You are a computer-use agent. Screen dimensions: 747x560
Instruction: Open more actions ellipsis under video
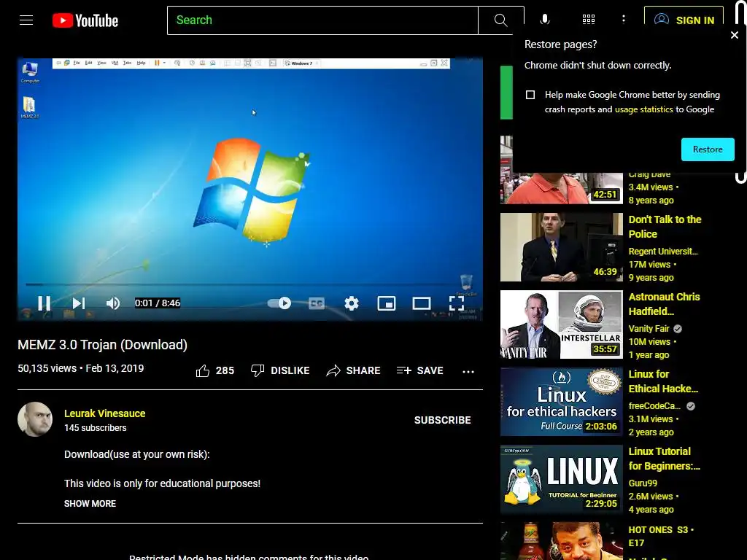468,371
